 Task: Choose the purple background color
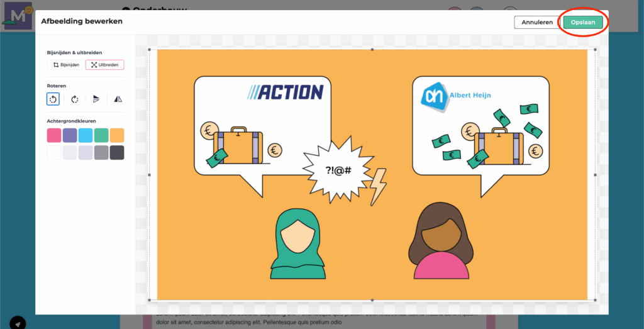coord(70,135)
